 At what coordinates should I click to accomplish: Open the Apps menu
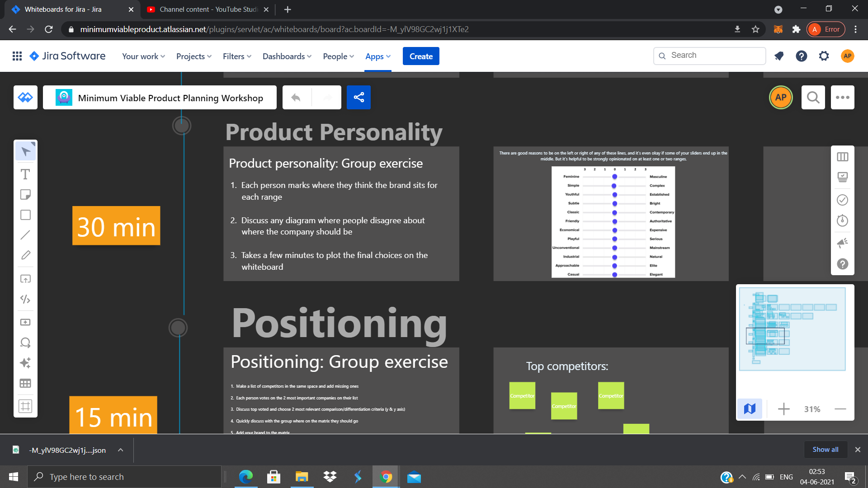point(377,56)
